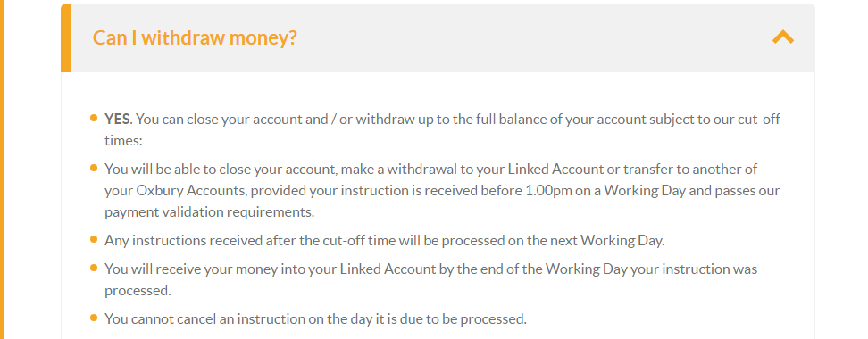Image resolution: width=868 pixels, height=339 pixels.
Task: Click the "Can I withdraw money?" heading text
Action: (x=195, y=37)
